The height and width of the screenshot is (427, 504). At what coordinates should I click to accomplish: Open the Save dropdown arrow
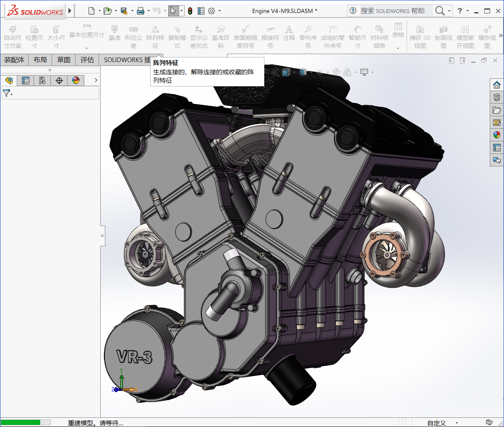[132, 11]
